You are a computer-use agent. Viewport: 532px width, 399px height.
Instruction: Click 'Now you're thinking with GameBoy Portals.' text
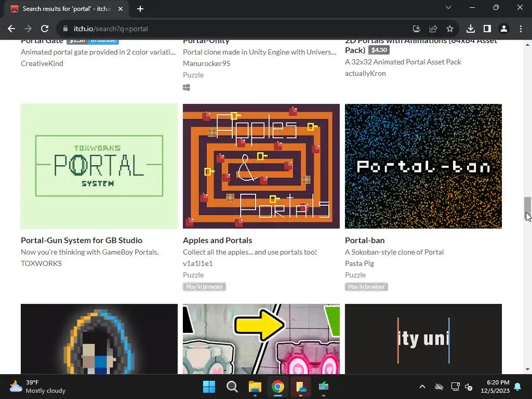(90, 252)
